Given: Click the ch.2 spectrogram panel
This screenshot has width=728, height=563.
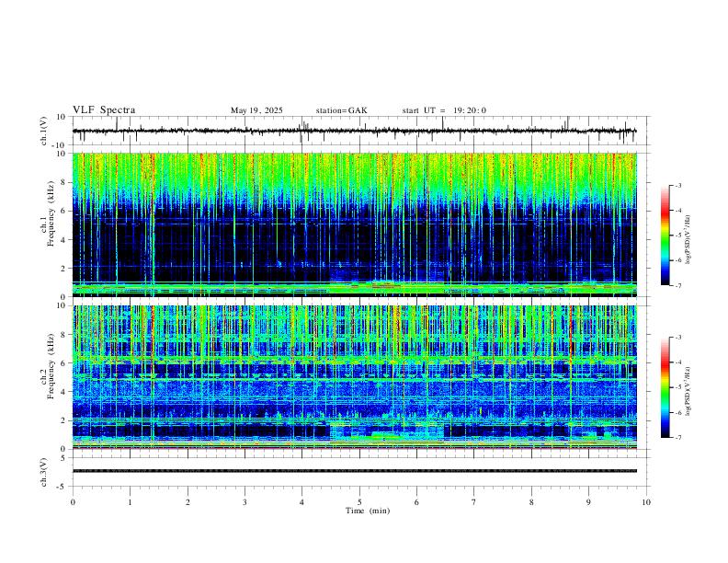Looking at the screenshot, I should [x=355, y=377].
